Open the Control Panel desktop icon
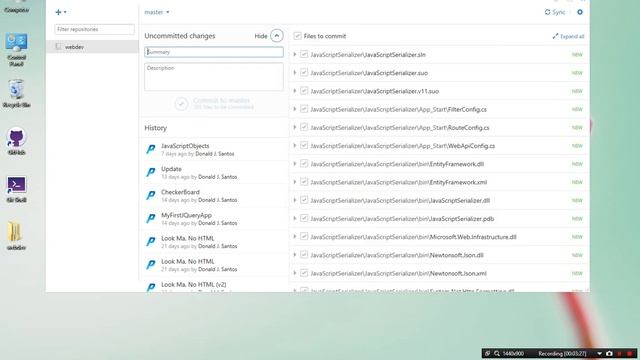 16,50
